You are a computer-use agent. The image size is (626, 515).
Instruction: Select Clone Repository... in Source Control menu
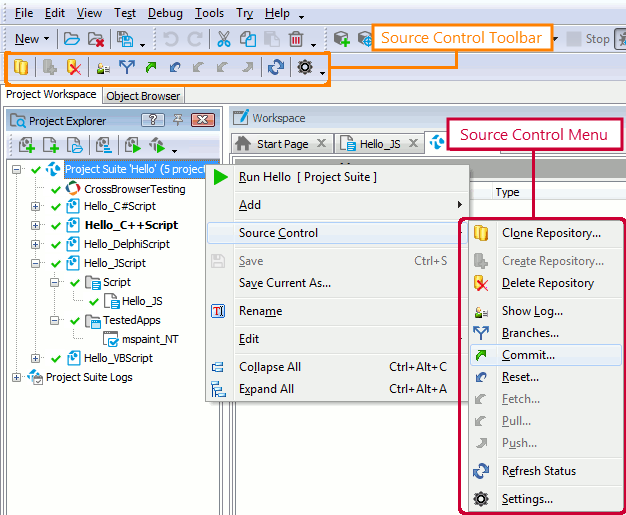[546, 233]
